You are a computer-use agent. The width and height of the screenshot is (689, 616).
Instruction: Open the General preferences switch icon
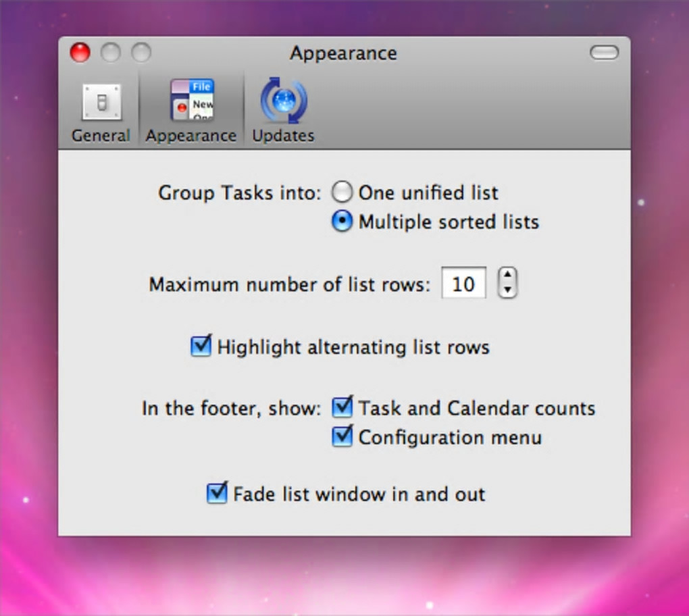click(x=101, y=102)
